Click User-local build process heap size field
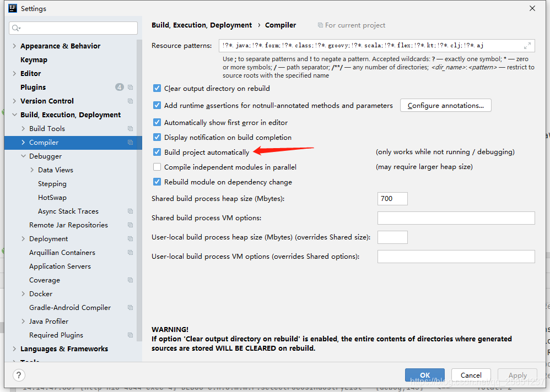Viewport: 550px width, 392px height. [x=392, y=237]
